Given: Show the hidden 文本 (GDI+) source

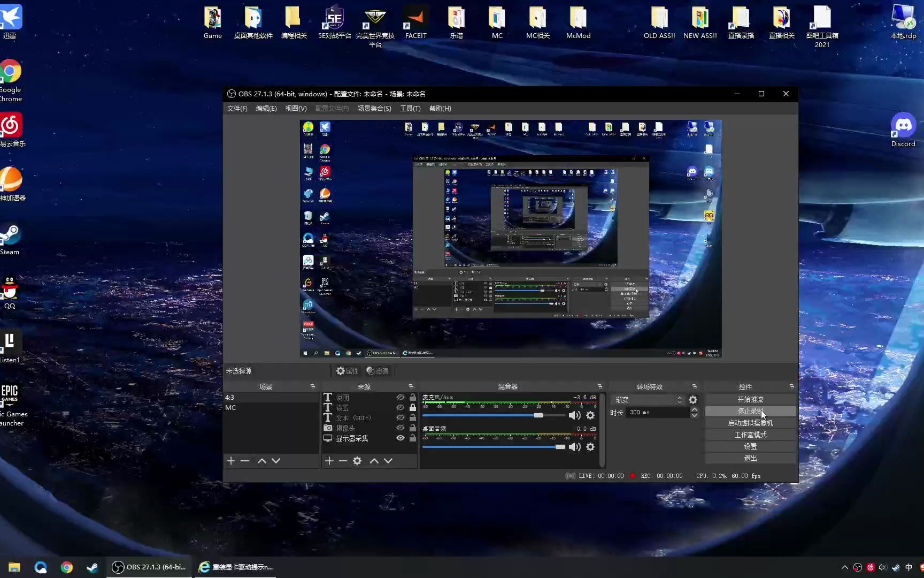Looking at the screenshot, I should 400,418.
